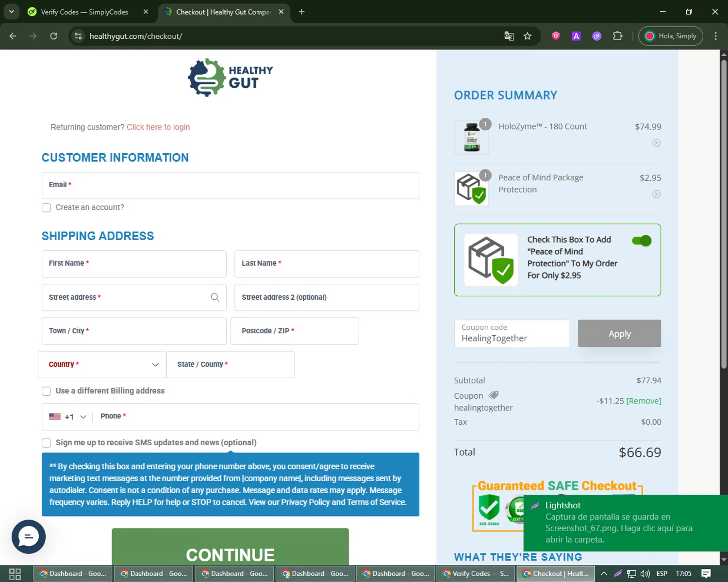Open the volume icon in system tray

point(645,574)
